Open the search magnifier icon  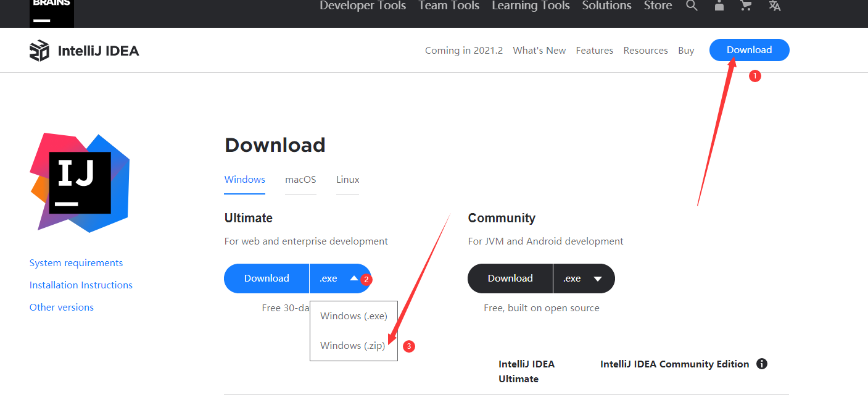coord(692,6)
